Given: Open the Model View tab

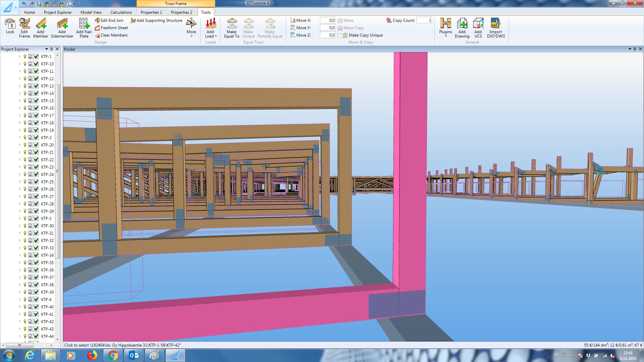Looking at the screenshot, I should coord(91,12).
